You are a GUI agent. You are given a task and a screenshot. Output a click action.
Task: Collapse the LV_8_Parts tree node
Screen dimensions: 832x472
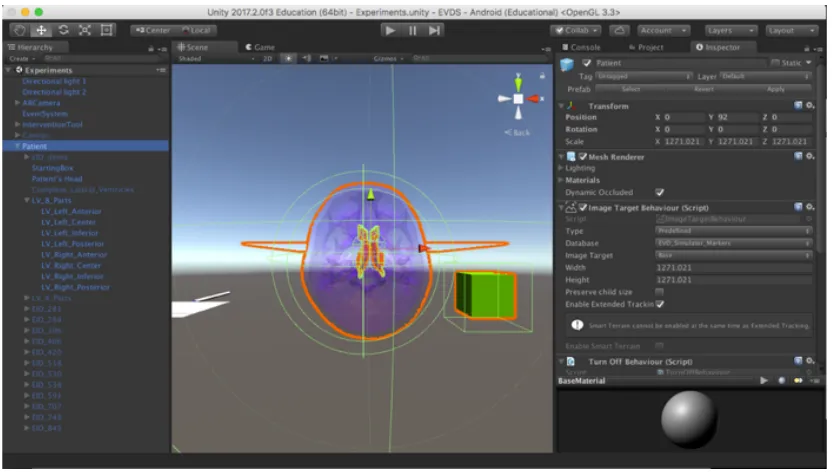point(27,200)
